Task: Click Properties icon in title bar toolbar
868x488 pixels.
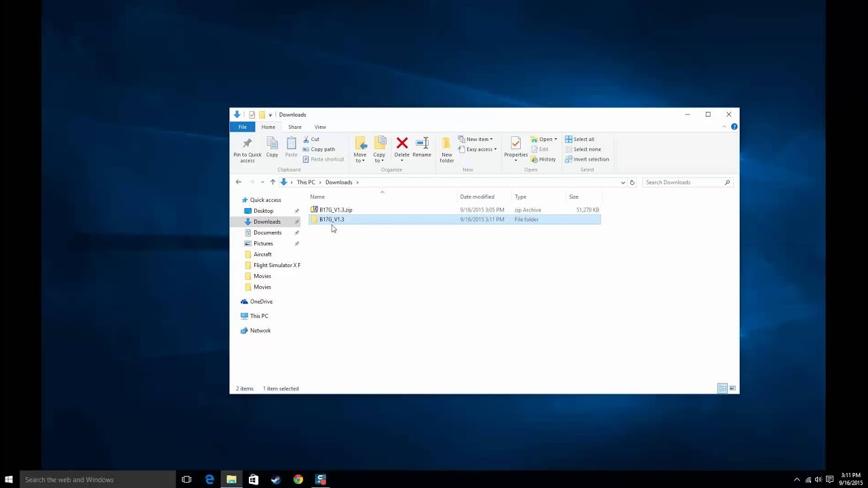Action: (x=252, y=115)
